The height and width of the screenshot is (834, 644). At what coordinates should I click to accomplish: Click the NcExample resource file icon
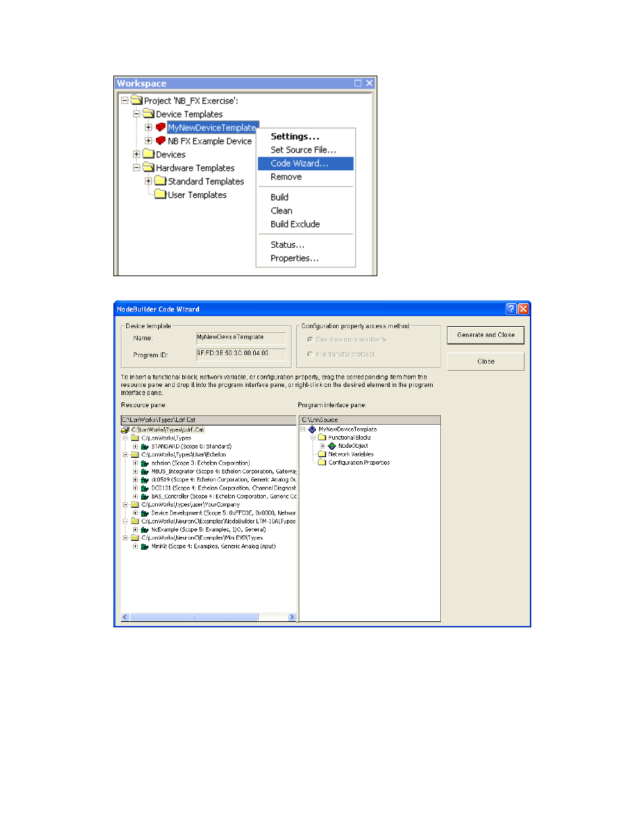pos(144,529)
